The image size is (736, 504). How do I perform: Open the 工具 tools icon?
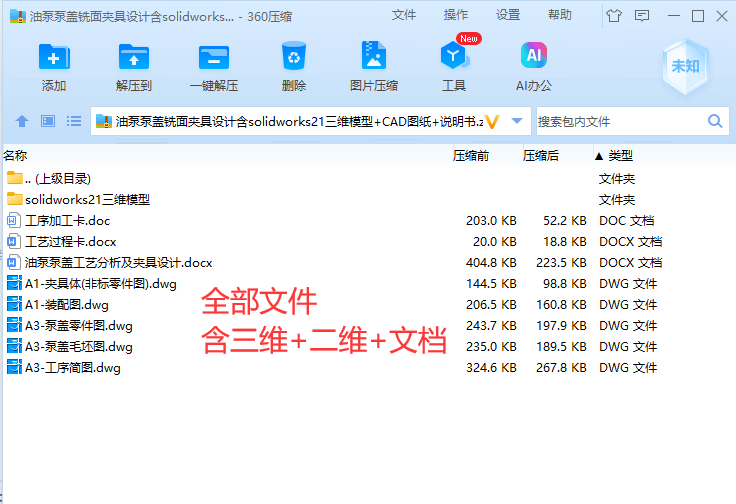453,55
